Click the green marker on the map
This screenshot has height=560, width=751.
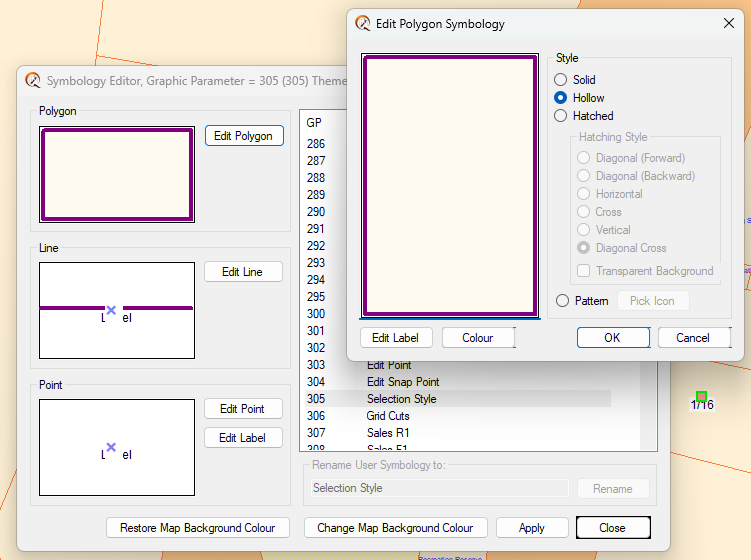(702, 396)
